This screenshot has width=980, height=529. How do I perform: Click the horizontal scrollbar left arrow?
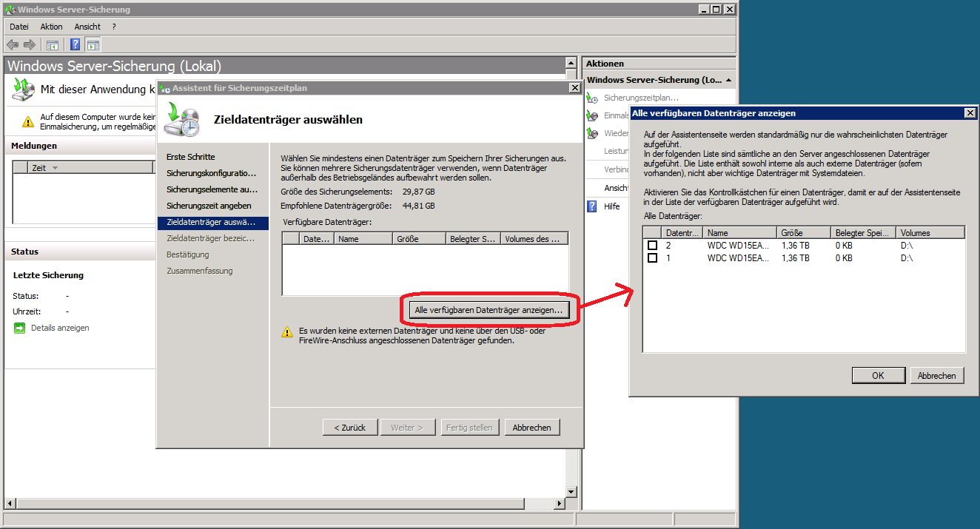(10, 503)
